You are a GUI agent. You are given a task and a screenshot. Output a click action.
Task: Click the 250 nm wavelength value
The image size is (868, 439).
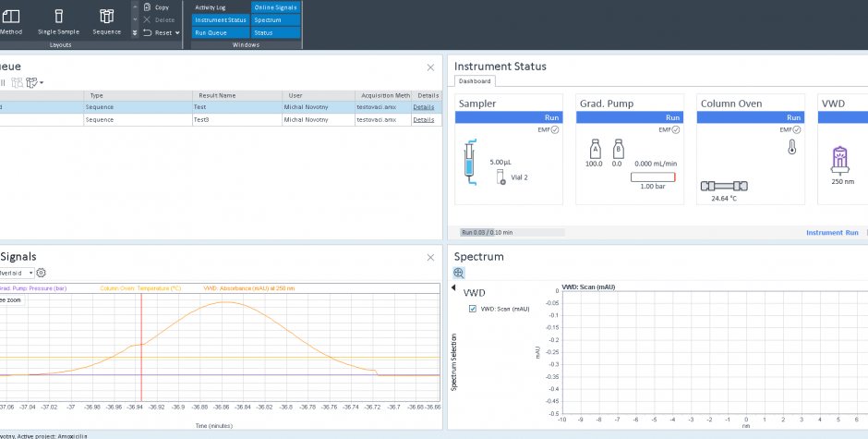click(842, 182)
